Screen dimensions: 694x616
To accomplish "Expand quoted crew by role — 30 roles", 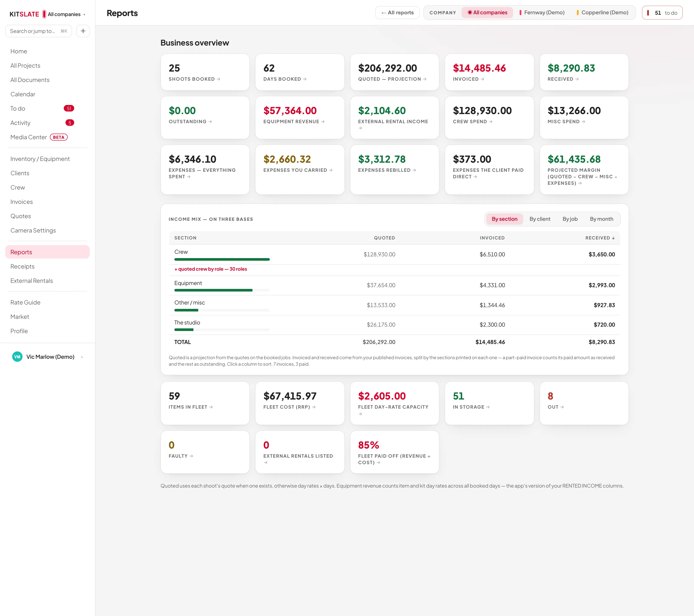I will coord(211,269).
